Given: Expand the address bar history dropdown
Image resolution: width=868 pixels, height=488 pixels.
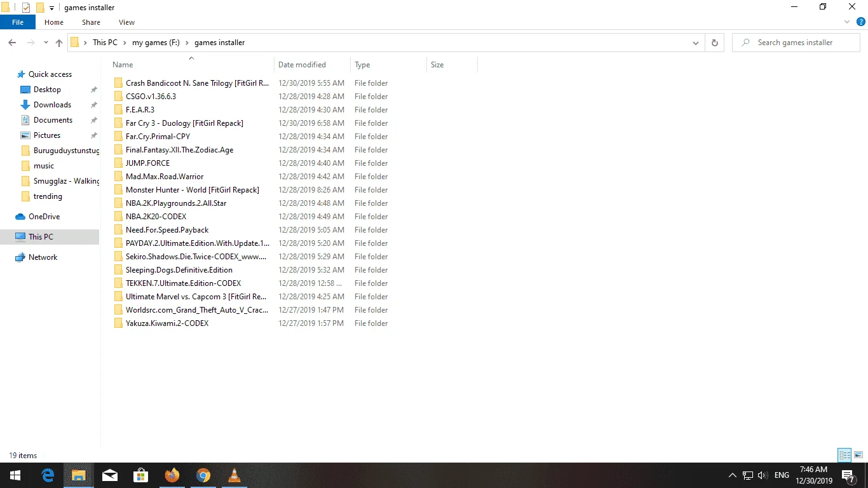Looking at the screenshot, I should click(696, 43).
